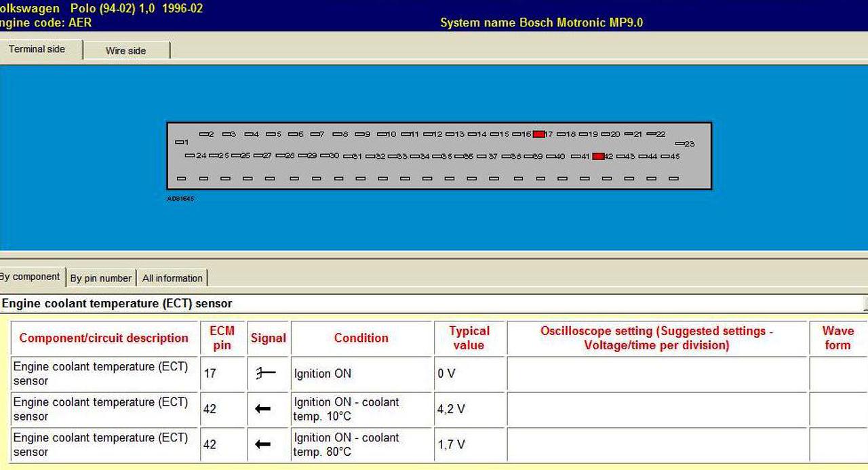Click the diagram reference code under connector

pyautogui.click(x=180, y=199)
